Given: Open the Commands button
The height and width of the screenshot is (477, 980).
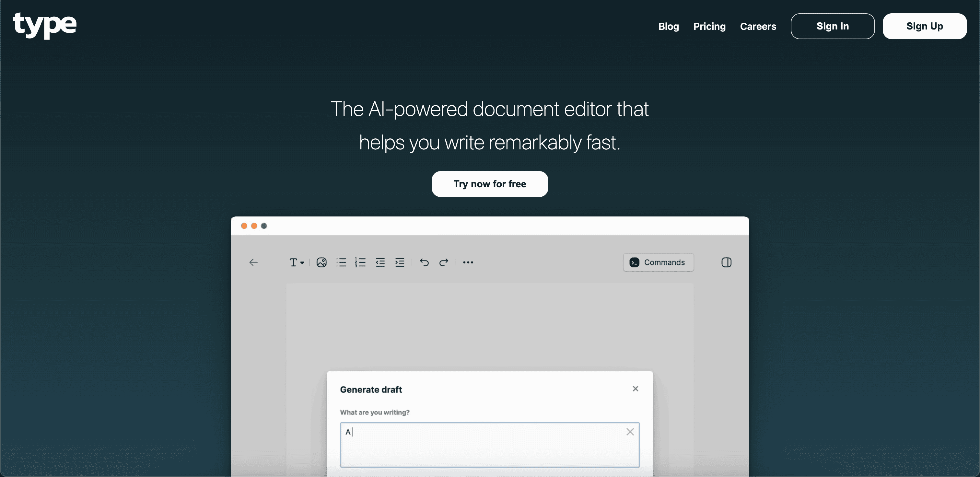Looking at the screenshot, I should tap(658, 262).
